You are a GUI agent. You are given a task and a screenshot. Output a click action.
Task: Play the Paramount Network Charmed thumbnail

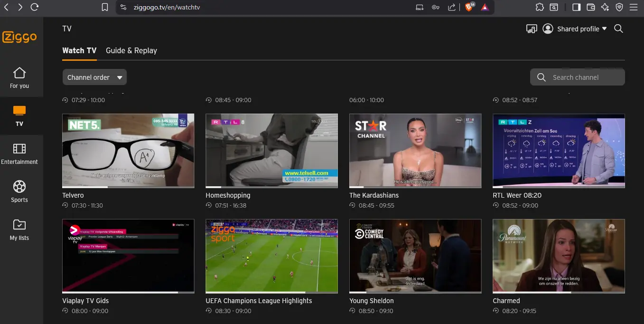[x=559, y=256]
